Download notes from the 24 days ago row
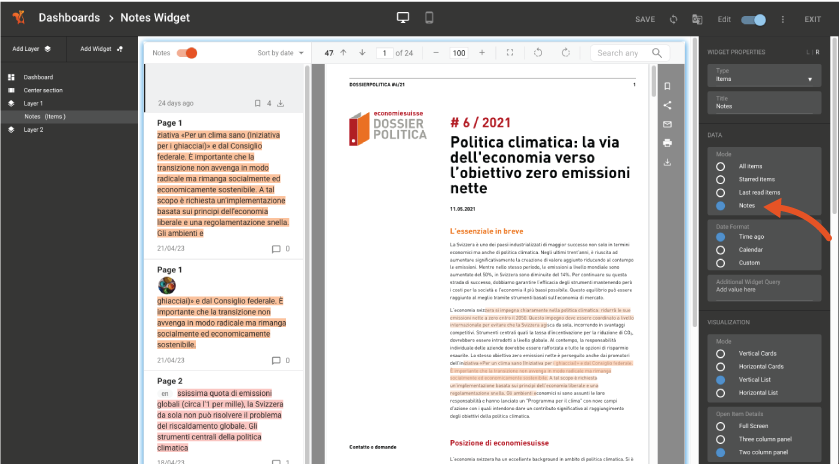 coord(280,103)
